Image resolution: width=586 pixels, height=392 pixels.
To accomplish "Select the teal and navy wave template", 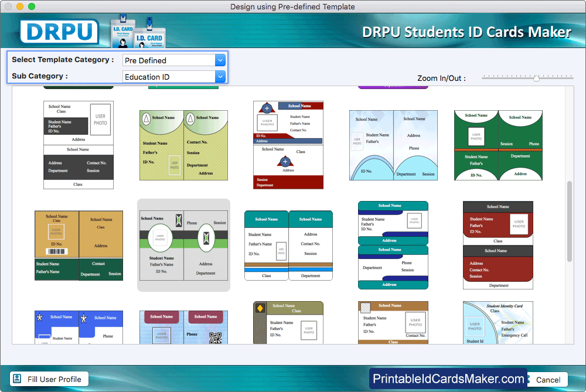I will click(x=393, y=245).
